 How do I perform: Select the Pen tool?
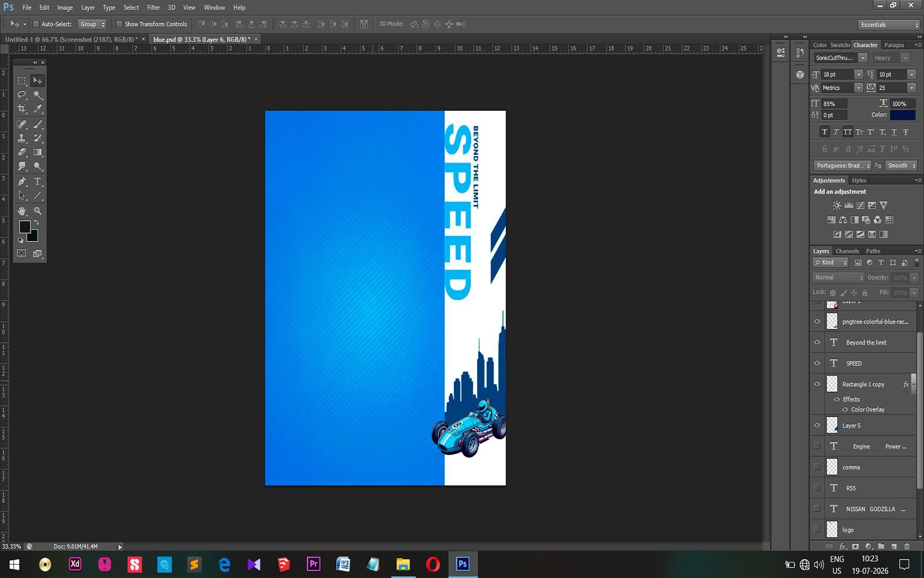[22, 181]
